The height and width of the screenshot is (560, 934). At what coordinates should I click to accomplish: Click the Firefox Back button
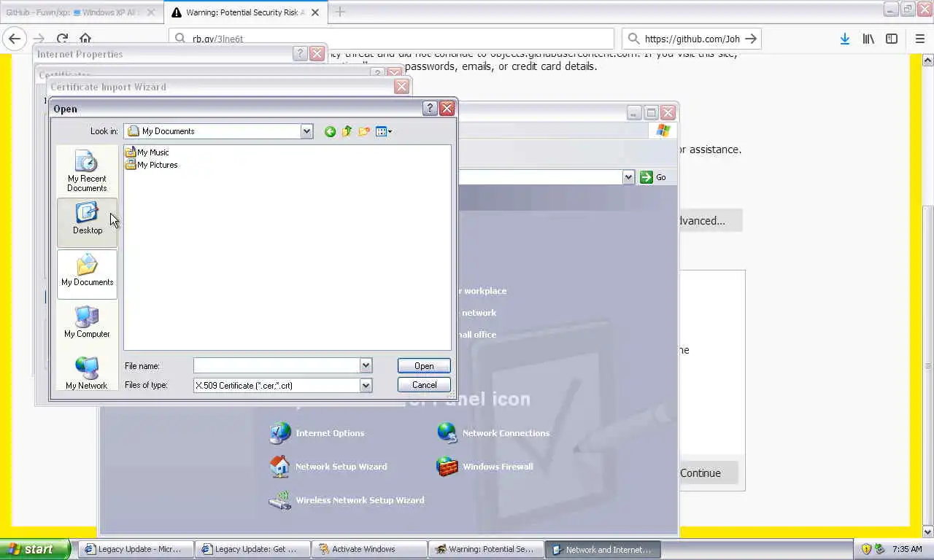[x=15, y=39]
